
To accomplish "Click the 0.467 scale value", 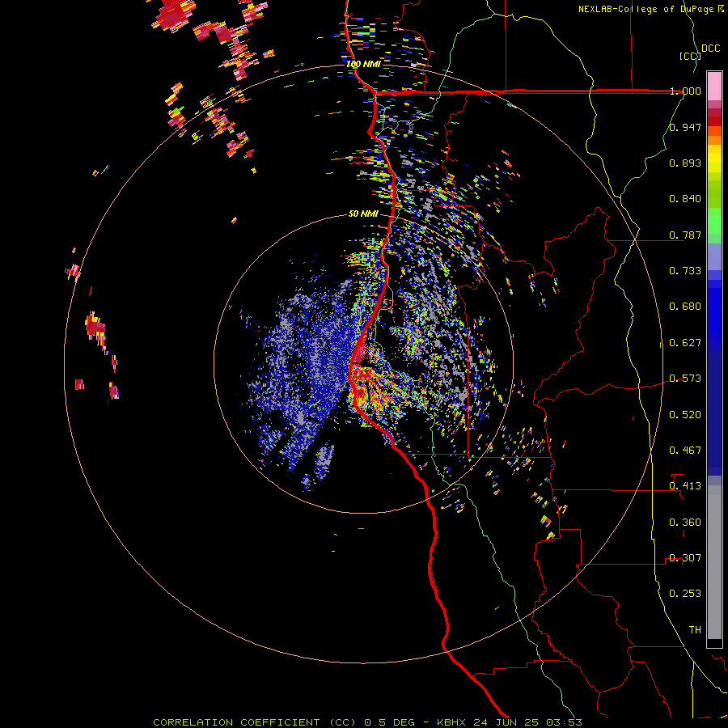I will (685, 451).
